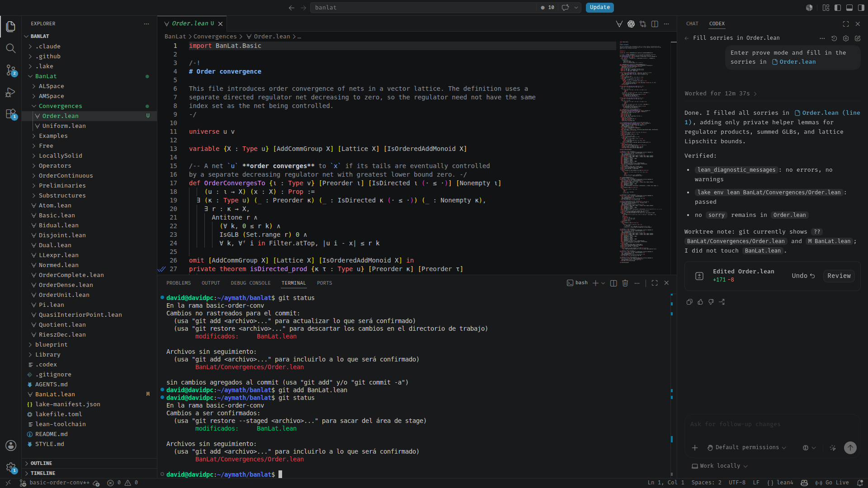The image size is (868, 488).
Task: Open notifications bell in the status bar
Action: [x=860, y=483]
